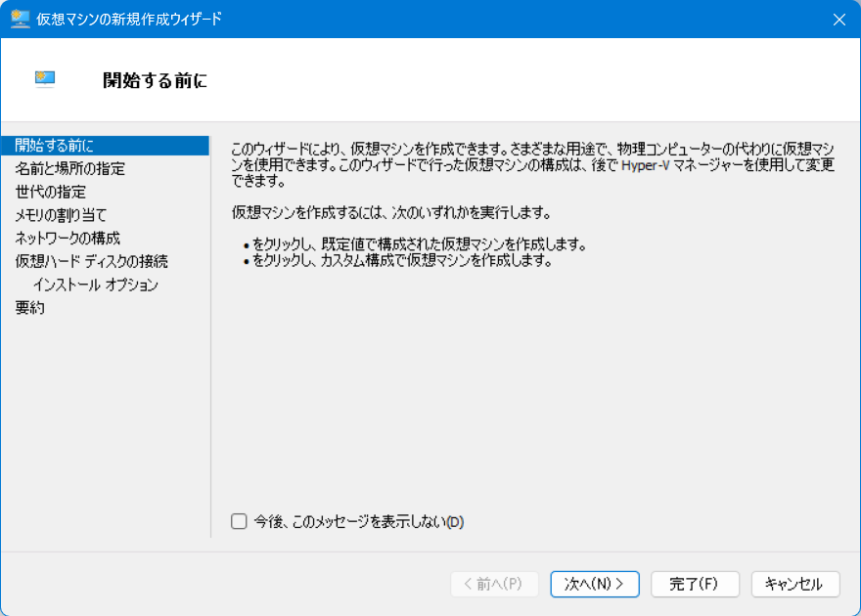
Task: Select the ネットワークの構成 step
Action: (x=68, y=238)
